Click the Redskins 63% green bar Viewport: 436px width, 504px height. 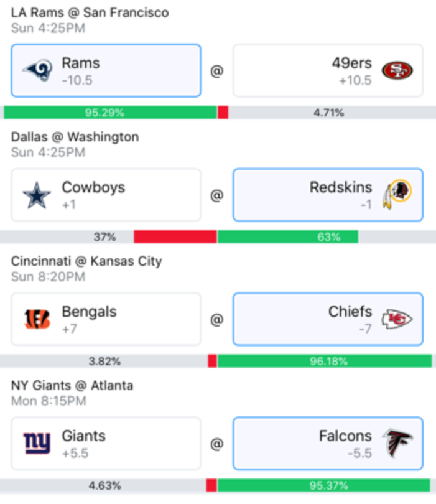coord(288,237)
